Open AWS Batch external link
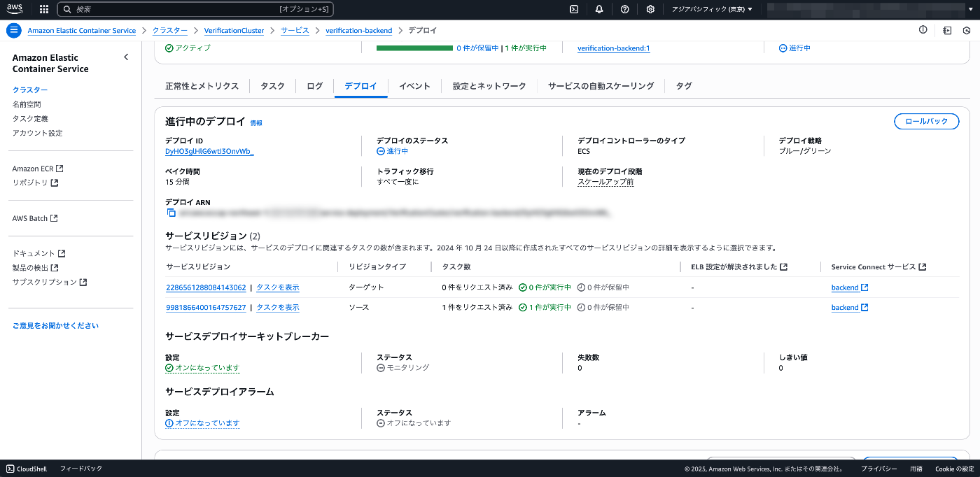Image resolution: width=980 pixels, height=477 pixels. (x=35, y=218)
